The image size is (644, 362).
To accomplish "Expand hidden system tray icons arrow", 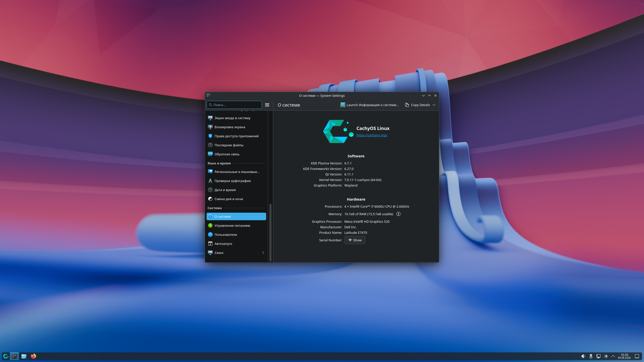I will click(613, 356).
